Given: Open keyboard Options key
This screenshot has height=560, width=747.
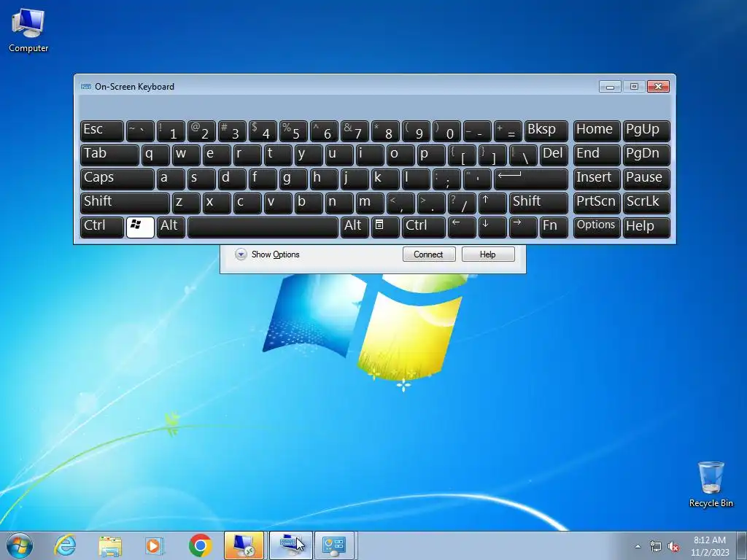Looking at the screenshot, I should click(x=597, y=227).
